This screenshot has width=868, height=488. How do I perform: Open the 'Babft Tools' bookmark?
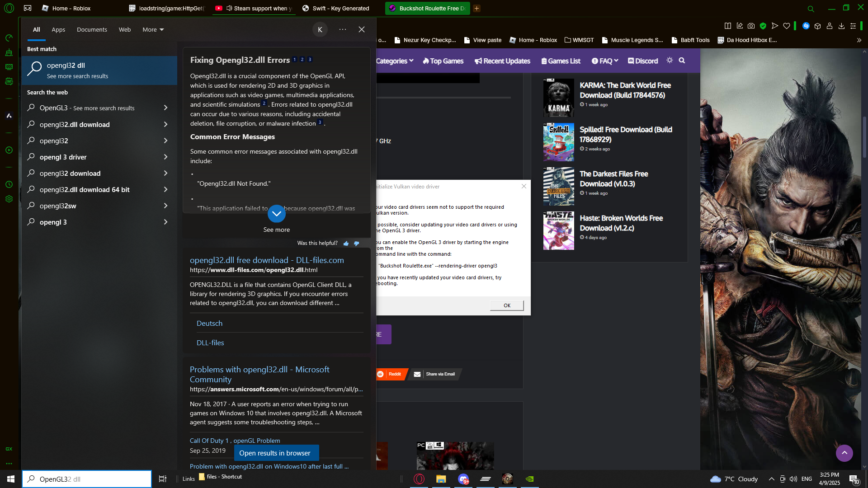click(x=690, y=40)
